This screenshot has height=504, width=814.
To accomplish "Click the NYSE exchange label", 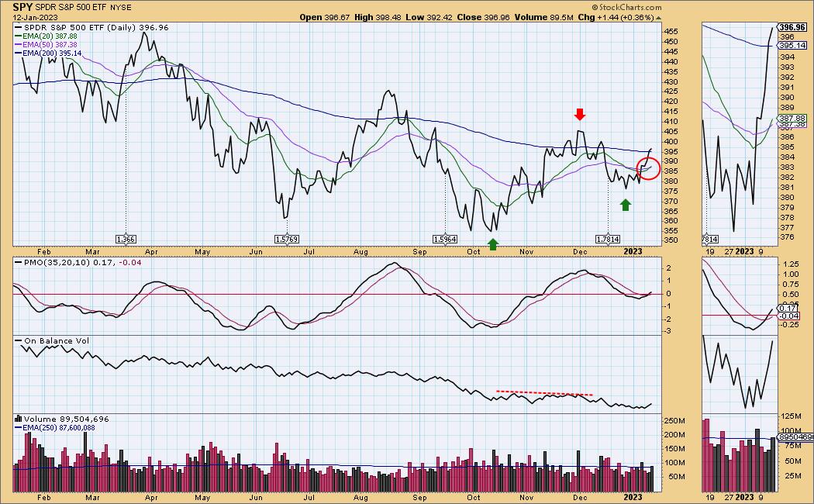I will 121,8.
